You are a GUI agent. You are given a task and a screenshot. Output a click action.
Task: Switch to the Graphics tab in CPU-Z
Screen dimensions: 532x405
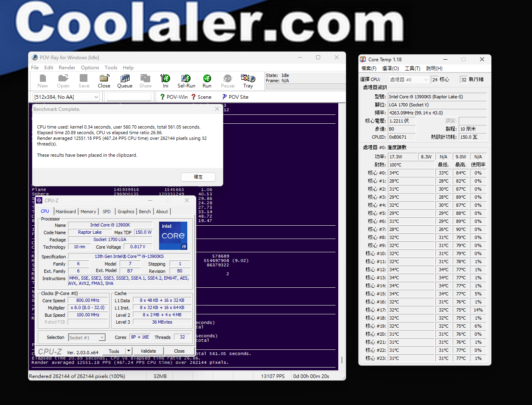pyautogui.click(x=126, y=212)
